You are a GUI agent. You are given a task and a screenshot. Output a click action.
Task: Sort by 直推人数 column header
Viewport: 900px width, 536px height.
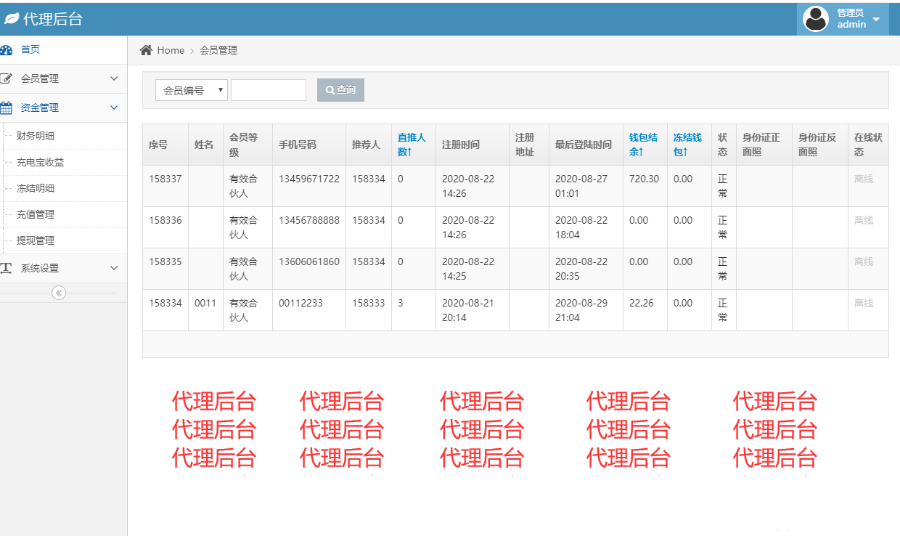pyautogui.click(x=411, y=144)
